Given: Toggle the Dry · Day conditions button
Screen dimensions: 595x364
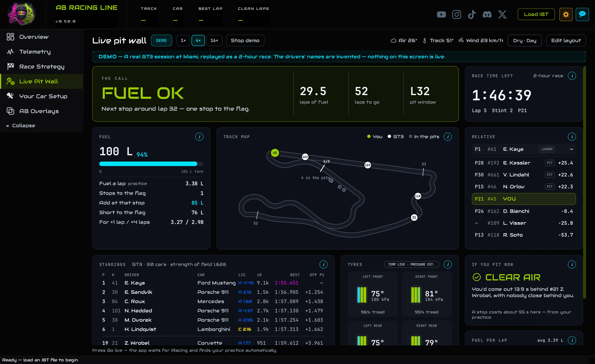Looking at the screenshot, I should (525, 40).
